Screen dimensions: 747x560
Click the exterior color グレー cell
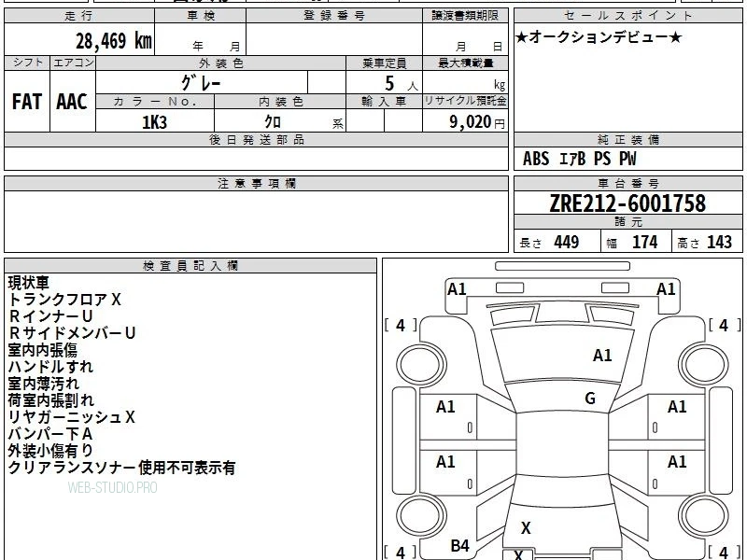(x=201, y=83)
